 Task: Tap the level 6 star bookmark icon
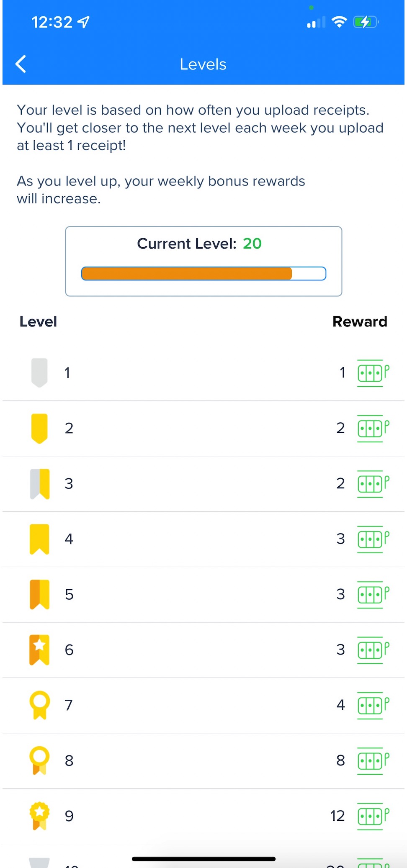(39, 650)
